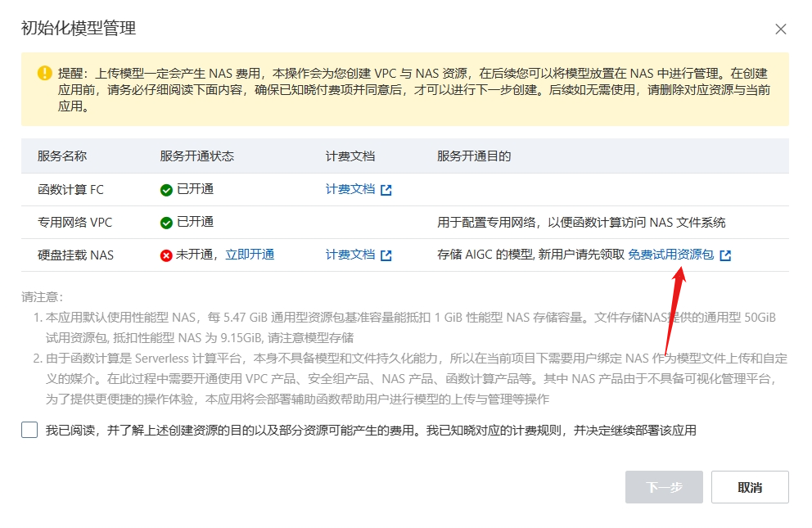Click NAS purpose text 存储 AIGC 的模型
Image resolution: width=812 pixels, height=528 pixels.
coord(530,255)
